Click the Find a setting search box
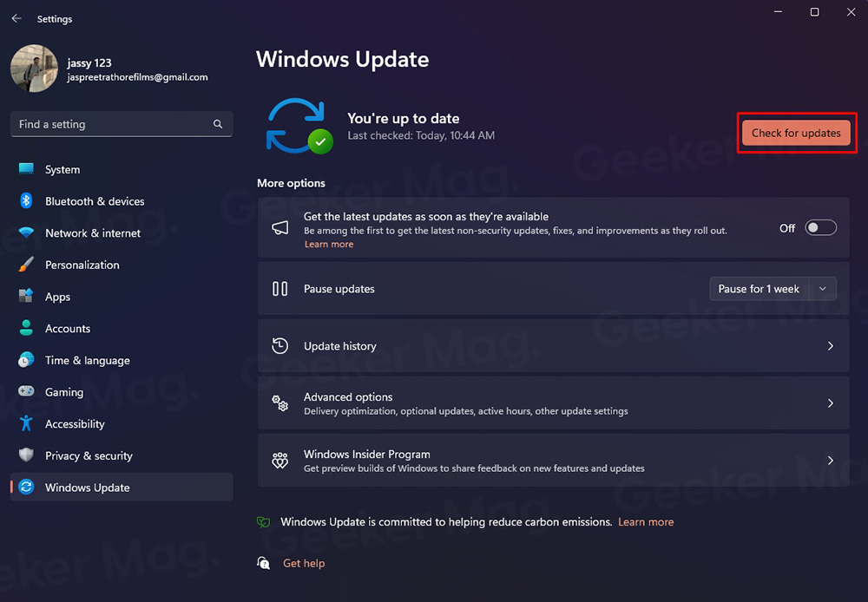This screenshot has width=868, height=602. point(122,124)
